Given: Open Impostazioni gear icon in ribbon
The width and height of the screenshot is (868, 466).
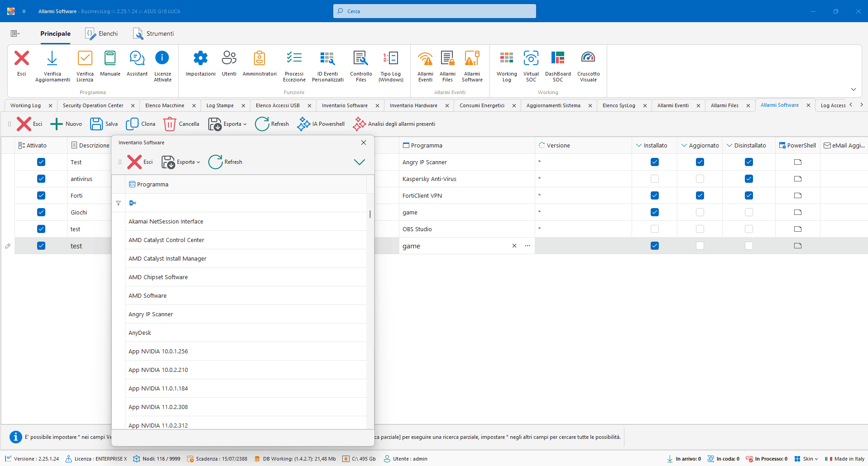Looking at the screenshot, I should [x=200, y=58].
